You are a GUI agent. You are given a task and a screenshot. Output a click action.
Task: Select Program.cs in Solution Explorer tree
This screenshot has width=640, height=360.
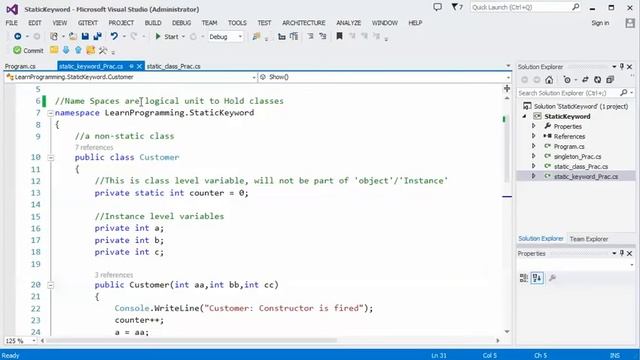point(569,146)
